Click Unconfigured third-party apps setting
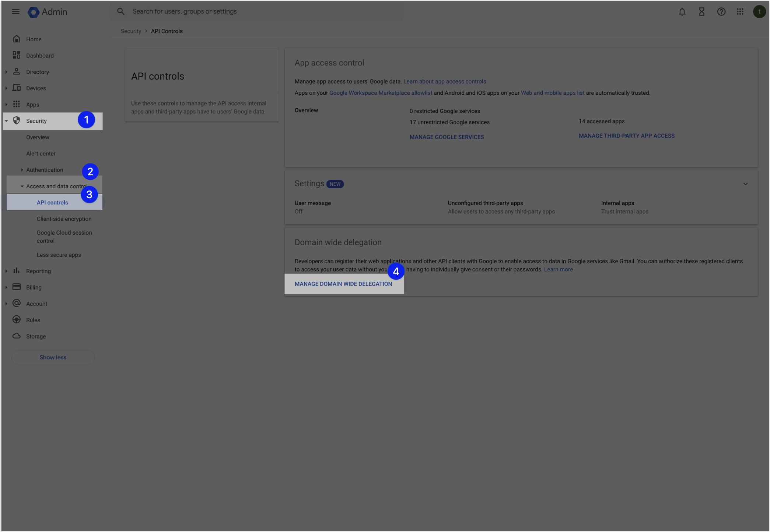Image resolution: width=770 pixels, height=532 pixels. 501,207
